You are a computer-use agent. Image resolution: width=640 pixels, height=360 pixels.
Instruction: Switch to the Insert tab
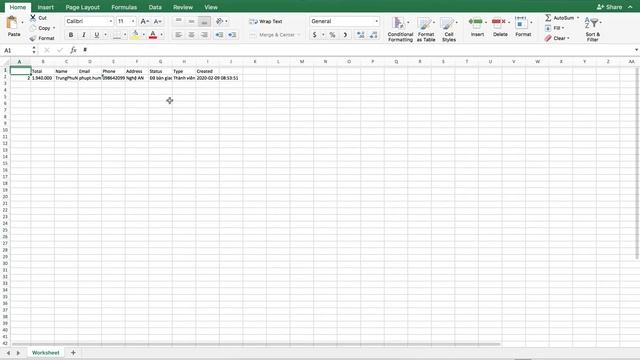(45, 7)
